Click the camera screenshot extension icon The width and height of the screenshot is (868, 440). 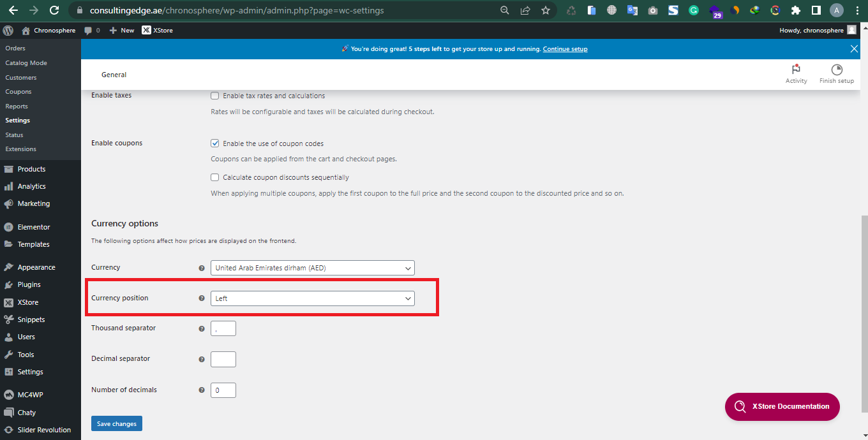pos(653,10)
